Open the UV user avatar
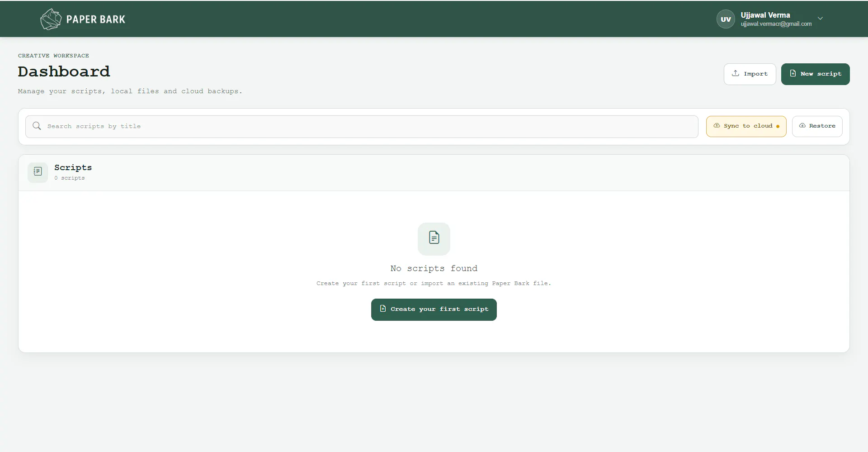The image size is (868, 452). [x=726, y=19]
